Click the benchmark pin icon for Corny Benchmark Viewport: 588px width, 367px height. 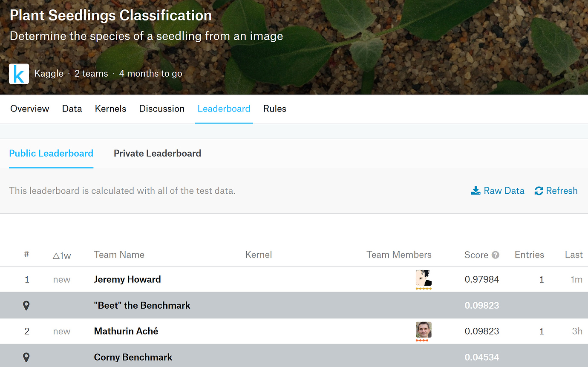[x=26, y=357]
